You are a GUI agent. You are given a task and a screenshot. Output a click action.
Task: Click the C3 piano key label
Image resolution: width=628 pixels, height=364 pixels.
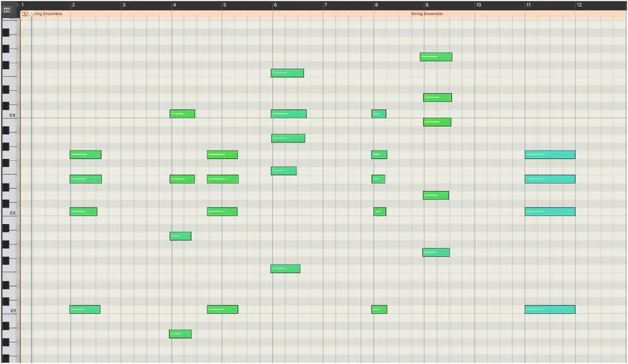tap(12, 115)
